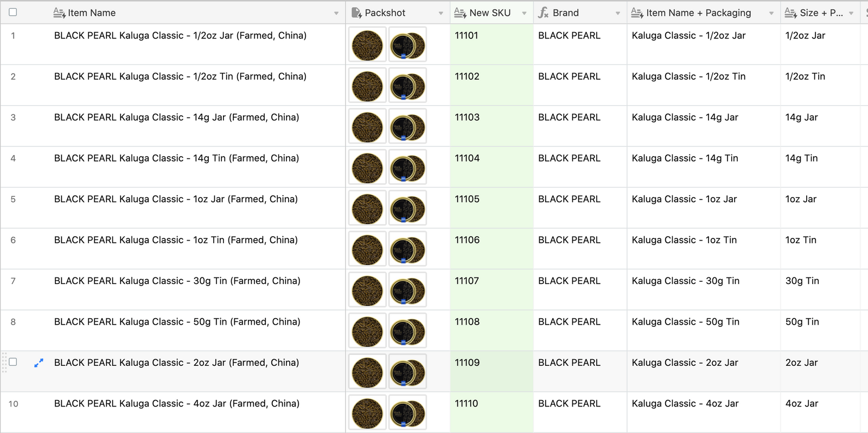The width and height of the screenshot is (868, 433).
Task: Toggle the select-all checkbox in header
Action: click(x=13, y=12)
